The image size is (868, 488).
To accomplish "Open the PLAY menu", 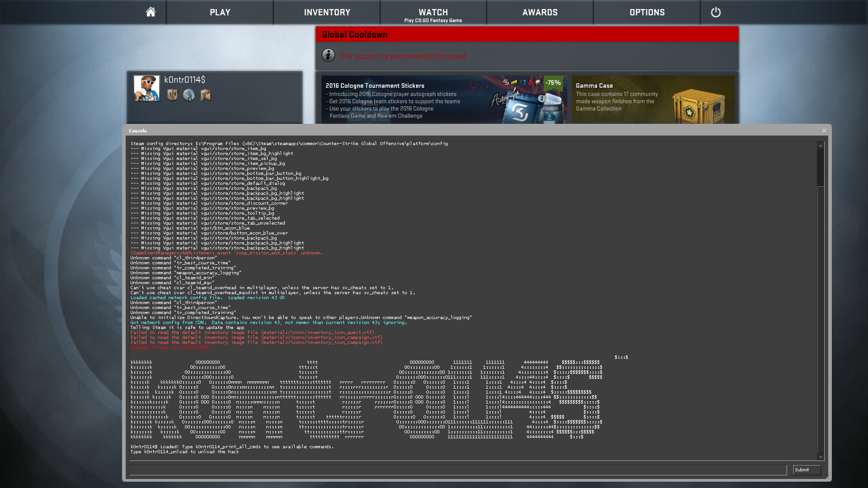I will click(x=220, y=12).
